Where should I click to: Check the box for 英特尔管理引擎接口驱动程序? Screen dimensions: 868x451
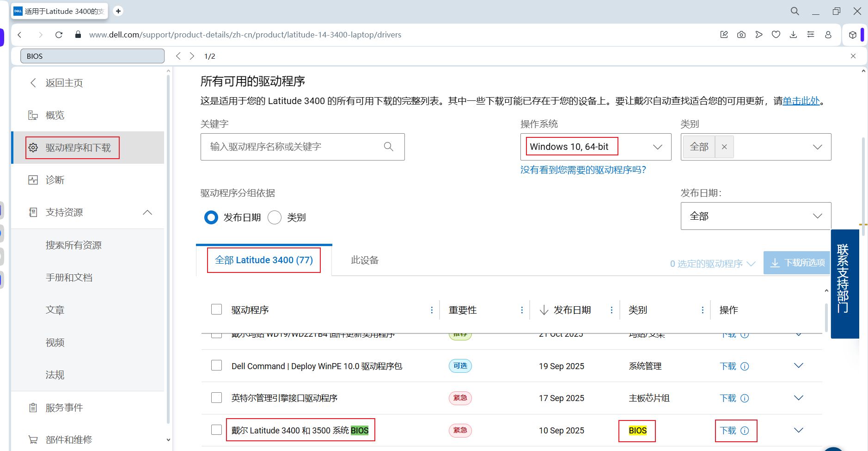(216, 398)
